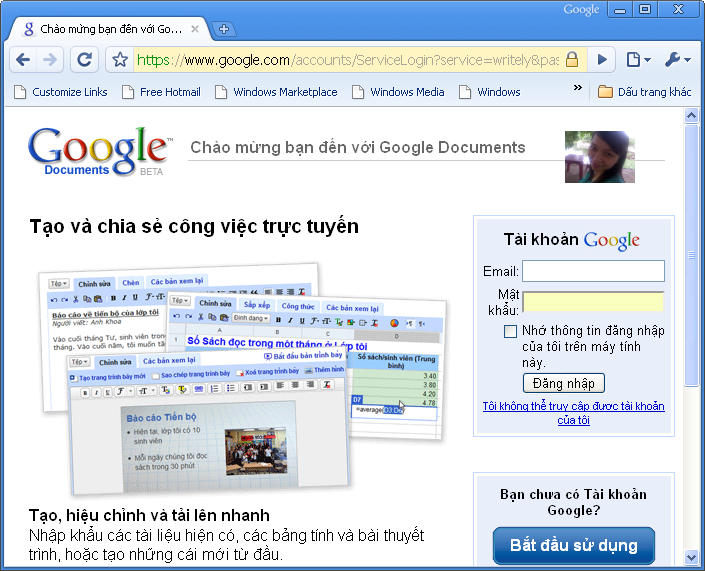This screenshot has width=705, height=571.
Task: Click text 'Tạo, hiệu chỉnh và tải lên nhanh'
Action: (149, 515)
